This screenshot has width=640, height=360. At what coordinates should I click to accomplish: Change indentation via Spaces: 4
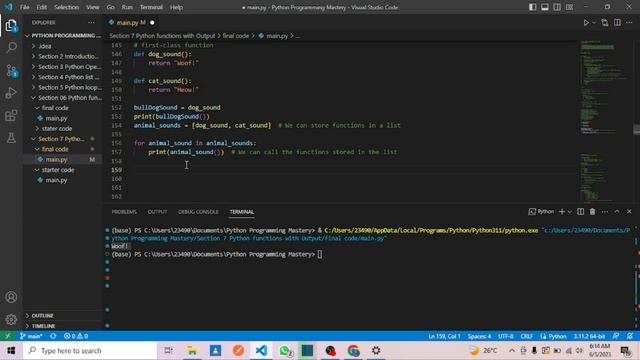(x=479, y=336)
